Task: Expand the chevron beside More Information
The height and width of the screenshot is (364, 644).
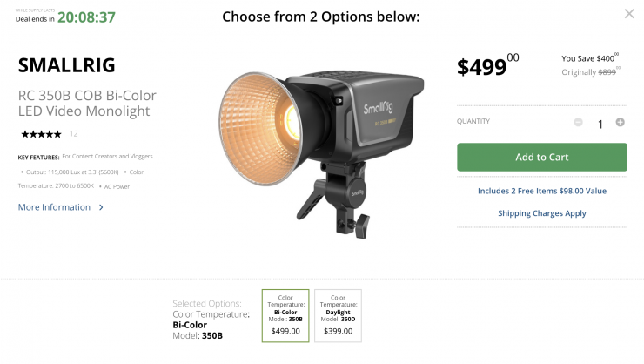Action: coord(101,207)
